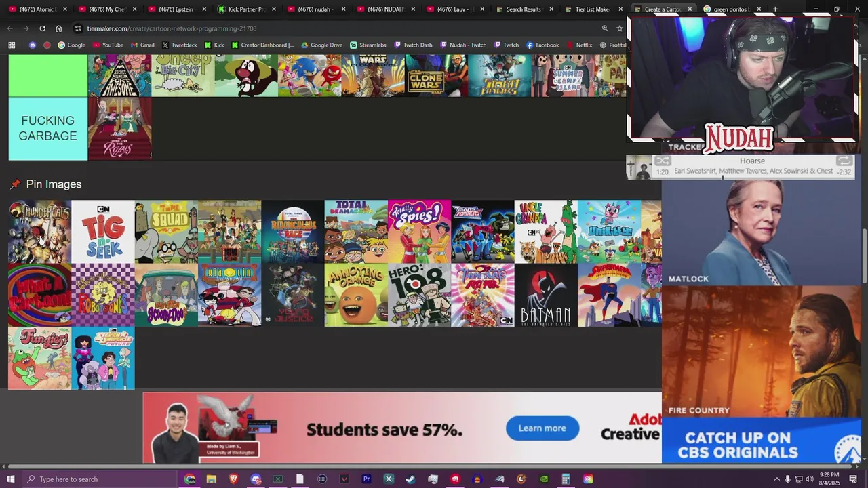The image size is (868, 488).
Task: Open the notification center icon
Action: point(853,479)
